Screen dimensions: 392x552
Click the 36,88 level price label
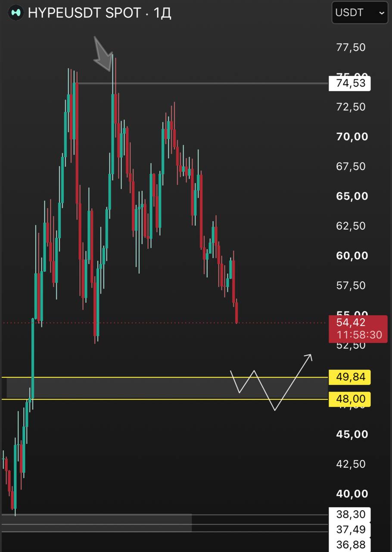tap(349, 545)
